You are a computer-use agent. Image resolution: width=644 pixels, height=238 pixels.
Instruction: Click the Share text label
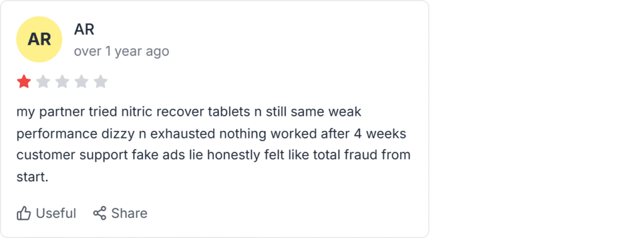129,213
